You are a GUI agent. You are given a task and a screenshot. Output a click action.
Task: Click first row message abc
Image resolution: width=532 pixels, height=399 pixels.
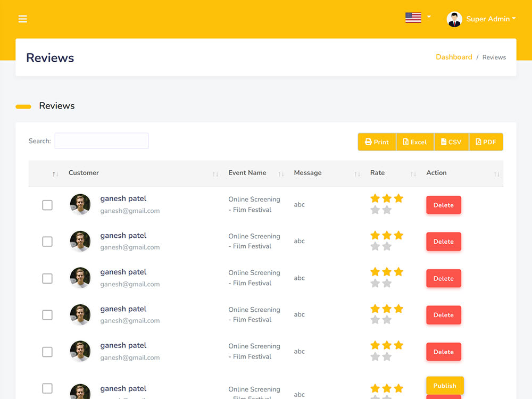coord(299,205)
